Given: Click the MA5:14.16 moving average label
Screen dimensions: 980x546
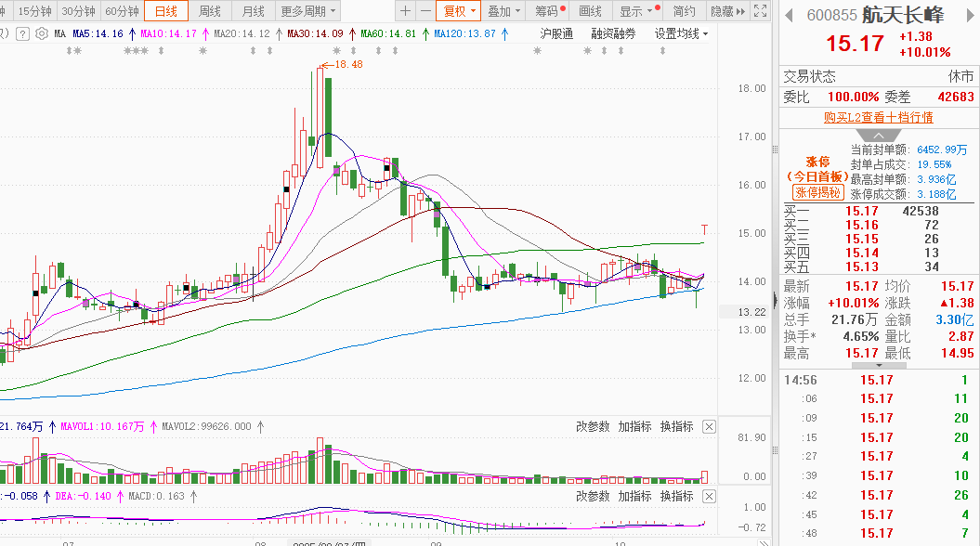Looking at the screenshot, I should coord(98,33).
